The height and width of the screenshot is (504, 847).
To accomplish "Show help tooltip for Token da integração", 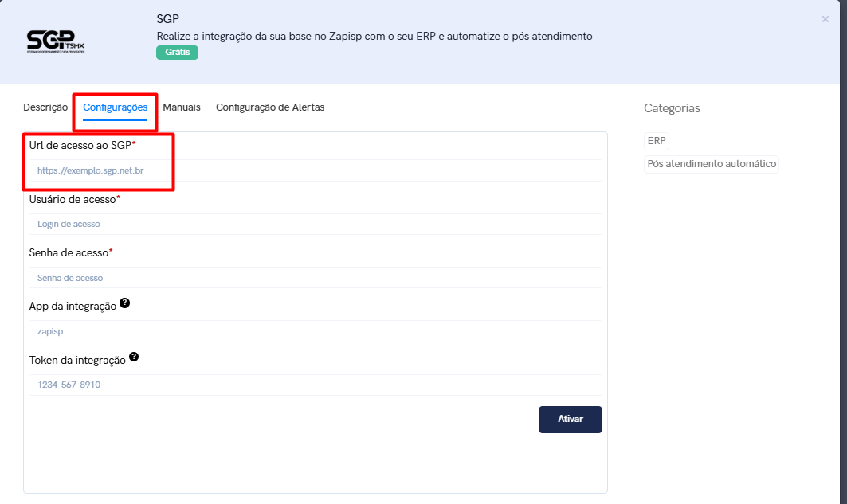I will pyautogui.click(x=134, y=357).
